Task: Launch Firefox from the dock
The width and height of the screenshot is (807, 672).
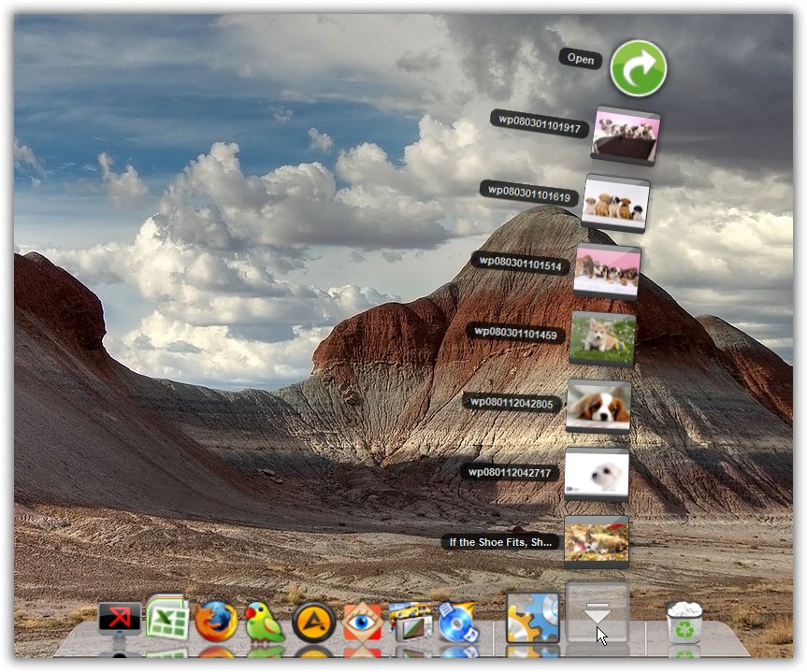Action: coord(215,619)
